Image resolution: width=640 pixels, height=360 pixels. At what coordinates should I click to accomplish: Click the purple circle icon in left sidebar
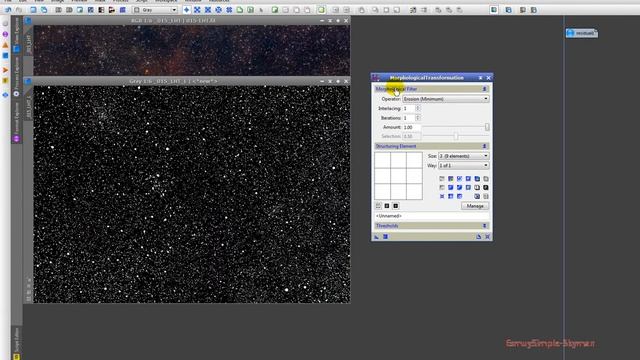coord(5,34)
